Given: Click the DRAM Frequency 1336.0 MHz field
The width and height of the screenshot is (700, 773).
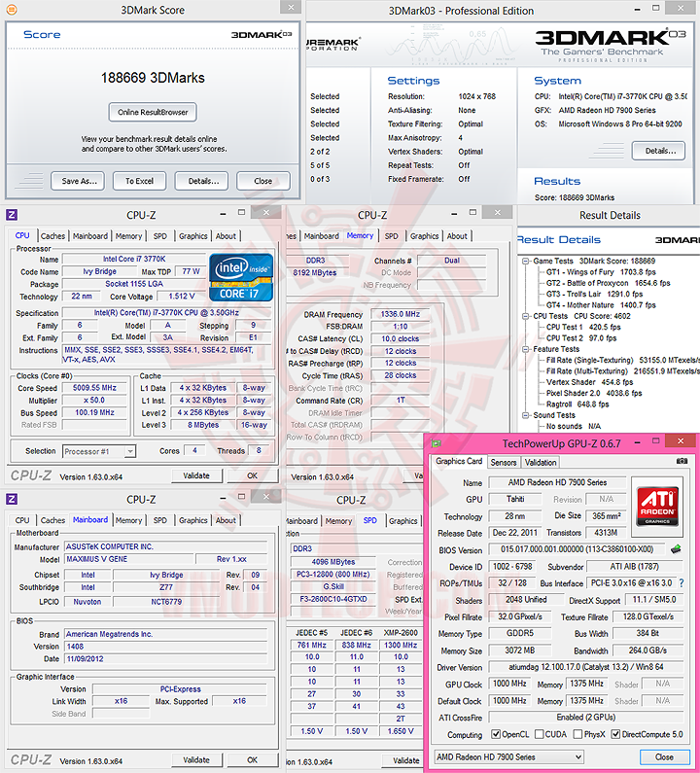Looking at the screenshot, I should [401, 314].
